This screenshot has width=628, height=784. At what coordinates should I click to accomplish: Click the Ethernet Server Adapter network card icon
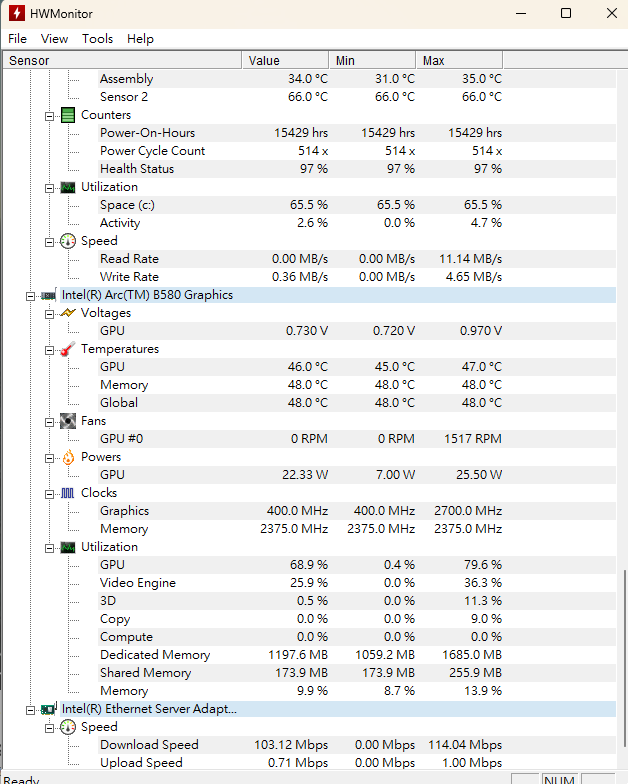click(x=48, y=709)
